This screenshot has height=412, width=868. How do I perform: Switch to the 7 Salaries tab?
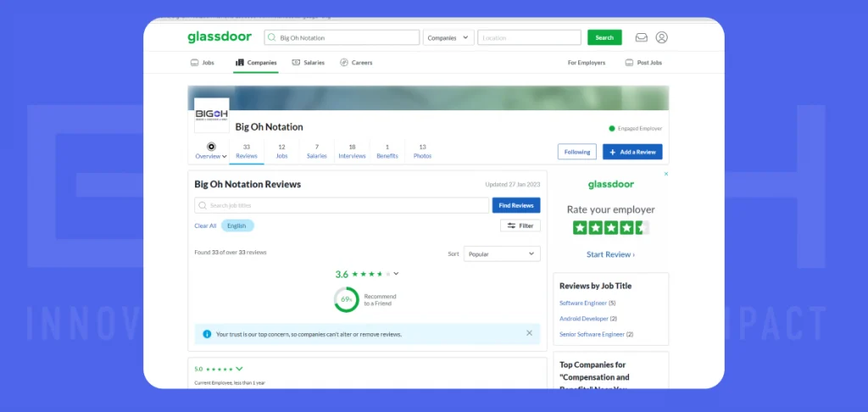click(x=317, y=151)
